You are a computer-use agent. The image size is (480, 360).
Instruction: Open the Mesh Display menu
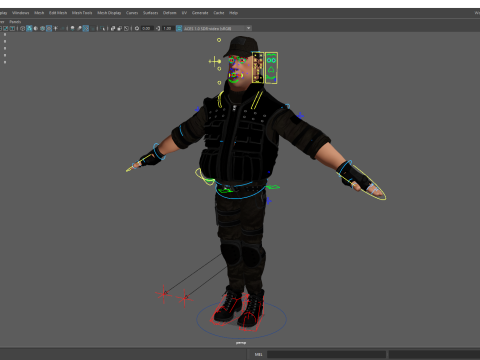coord(109,13)
